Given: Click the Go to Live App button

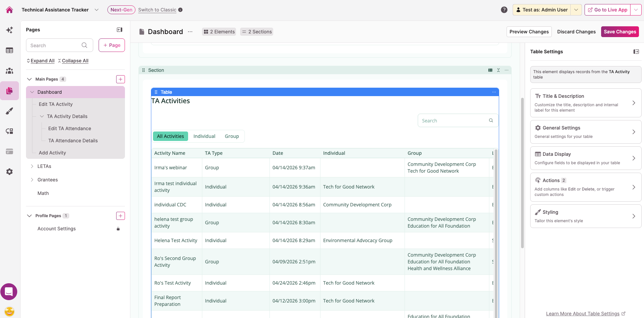Looking at the screenshot, I should coord(608,10).
